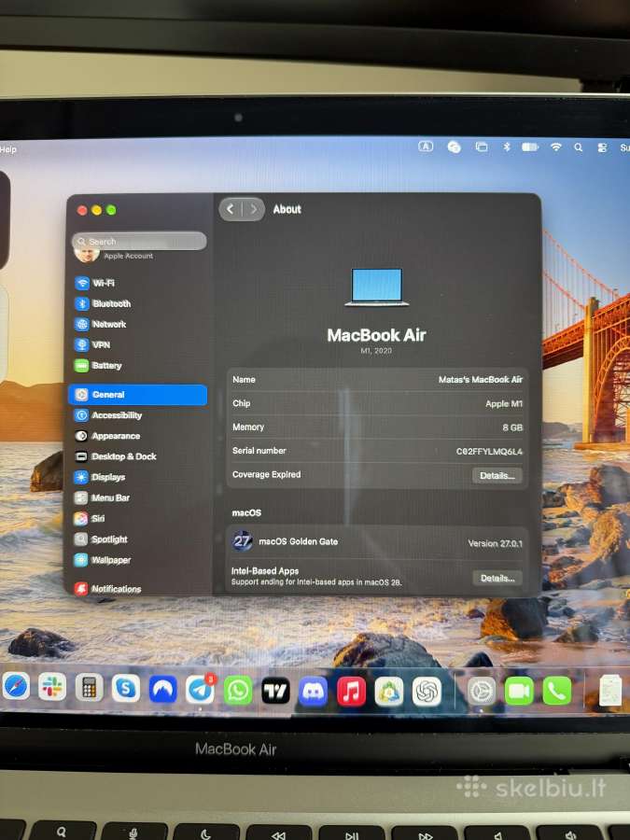
Task: Select Menu Bar in the sidebar
Action: click(x=139, y=498)
